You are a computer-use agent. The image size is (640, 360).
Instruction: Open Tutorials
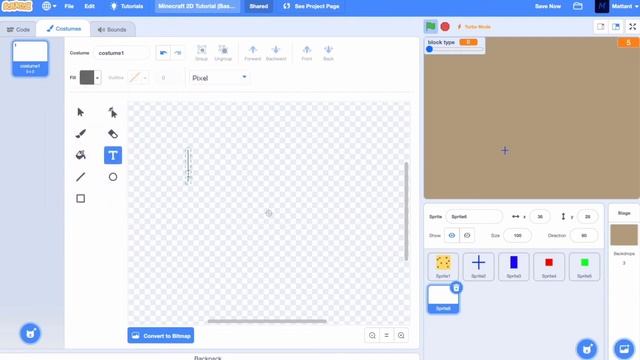click(127, 6)
